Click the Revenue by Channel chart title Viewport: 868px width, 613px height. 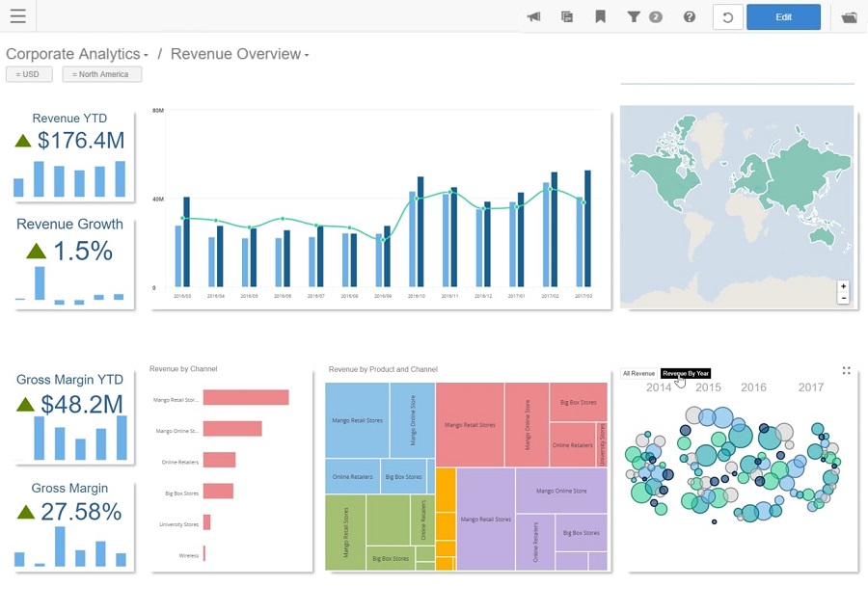tap(183, 369)
